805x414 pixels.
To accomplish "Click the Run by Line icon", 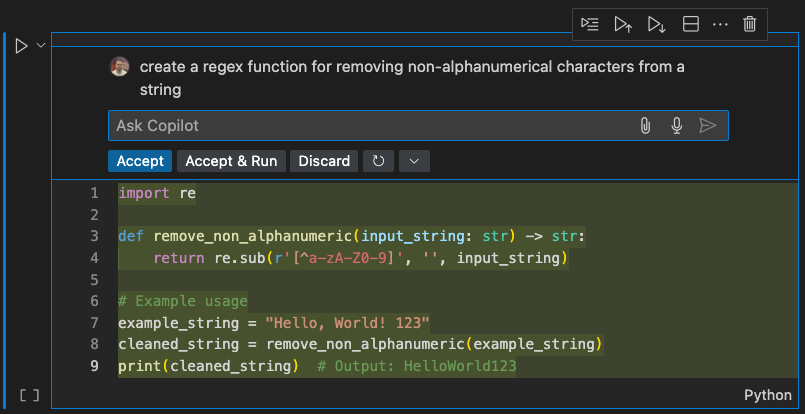I will point(590,24).
